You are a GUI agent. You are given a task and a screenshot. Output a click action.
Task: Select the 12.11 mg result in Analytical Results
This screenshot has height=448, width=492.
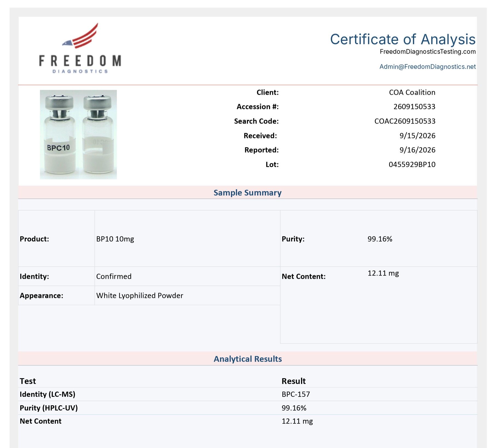point(297,421)
